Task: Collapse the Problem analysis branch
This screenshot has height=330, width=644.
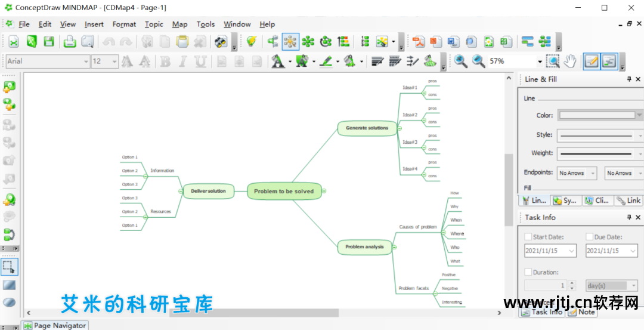Action: click(x=394, y=247)
